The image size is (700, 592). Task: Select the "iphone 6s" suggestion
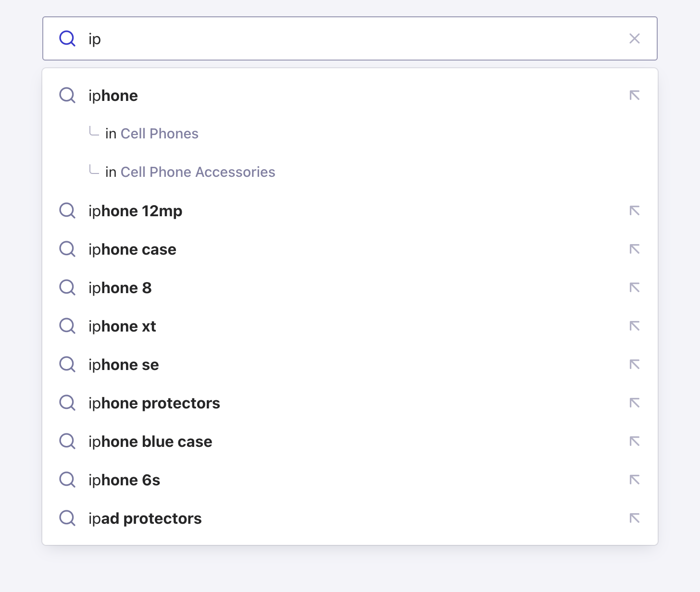click(x=124, y=480)
